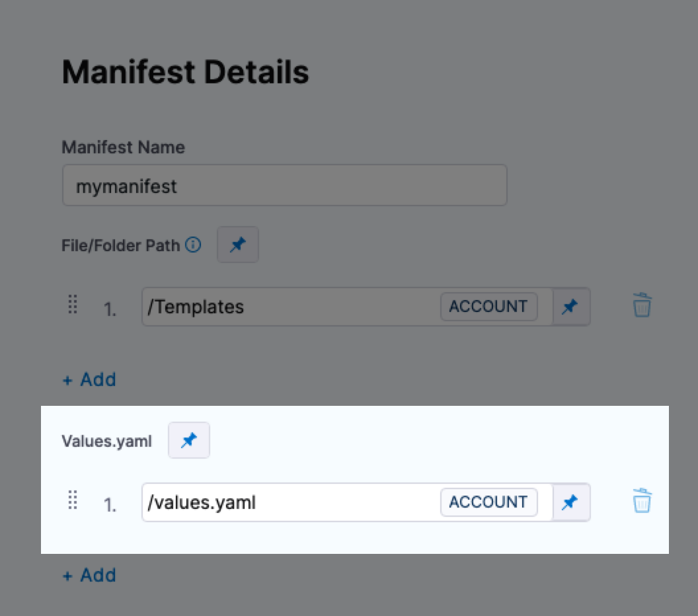Click the pin icon beside the Values.yaml label

pos(188,440)
